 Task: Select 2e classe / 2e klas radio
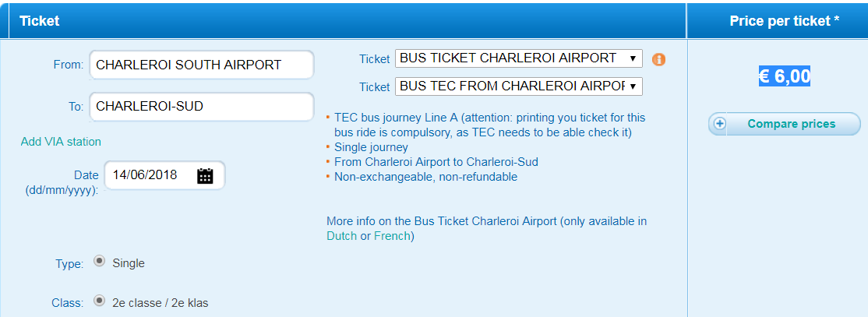coord(99,301)
